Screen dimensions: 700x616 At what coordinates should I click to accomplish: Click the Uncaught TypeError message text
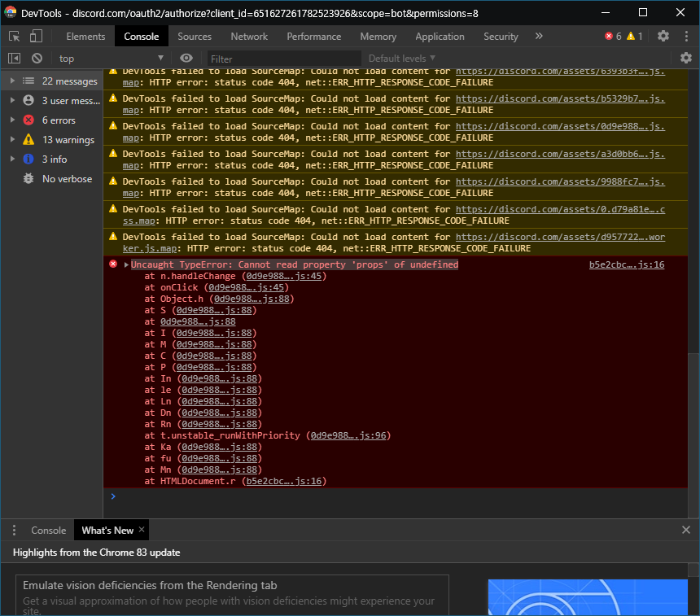click(295, 264)
